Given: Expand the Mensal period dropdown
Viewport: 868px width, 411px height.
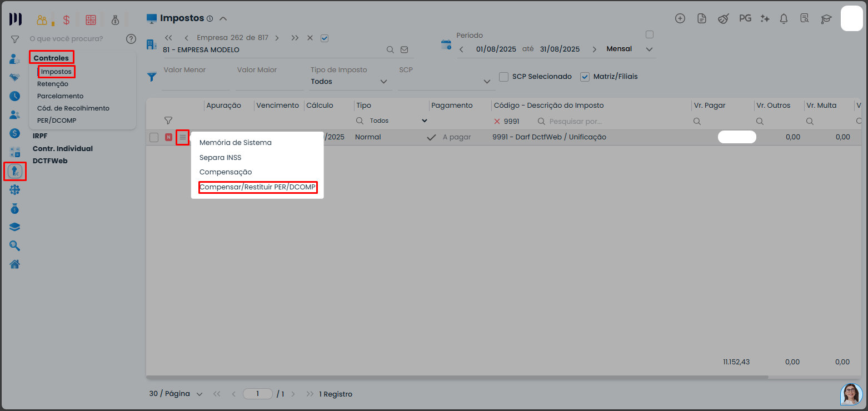Looking at the screenshot, I should [x=630, y=49].
